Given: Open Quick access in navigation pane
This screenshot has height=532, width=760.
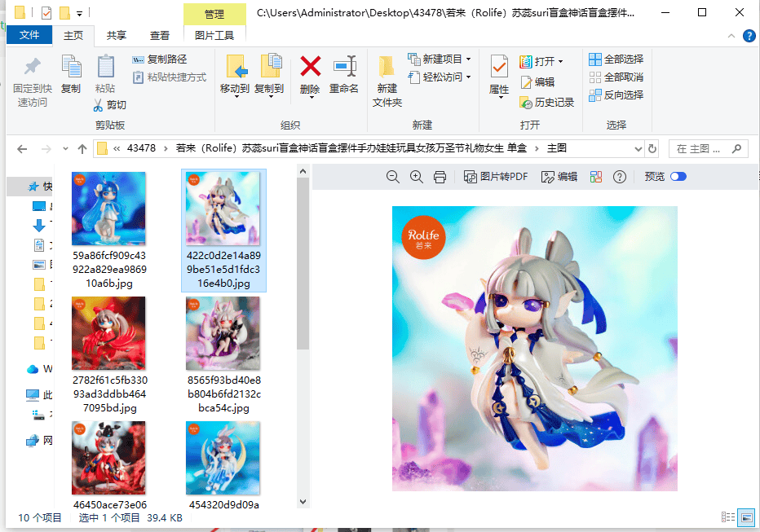Looking at the screenshot, I should [x=40, y=187].
